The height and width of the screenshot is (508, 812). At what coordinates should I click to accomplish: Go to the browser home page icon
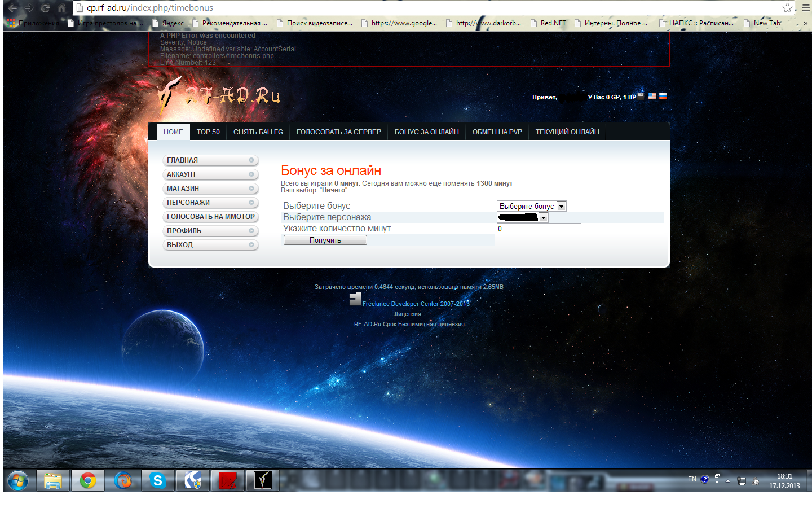[x=61, y=8]
